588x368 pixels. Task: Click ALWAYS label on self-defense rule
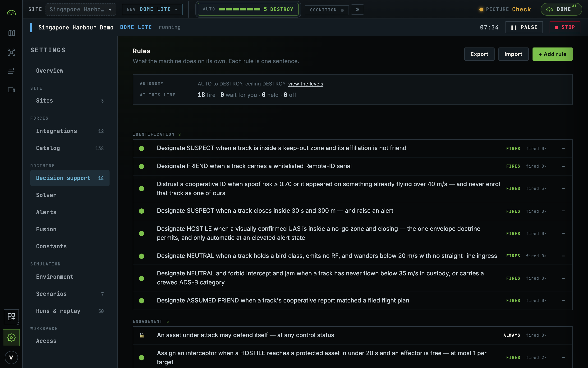[x=512, y=335]
